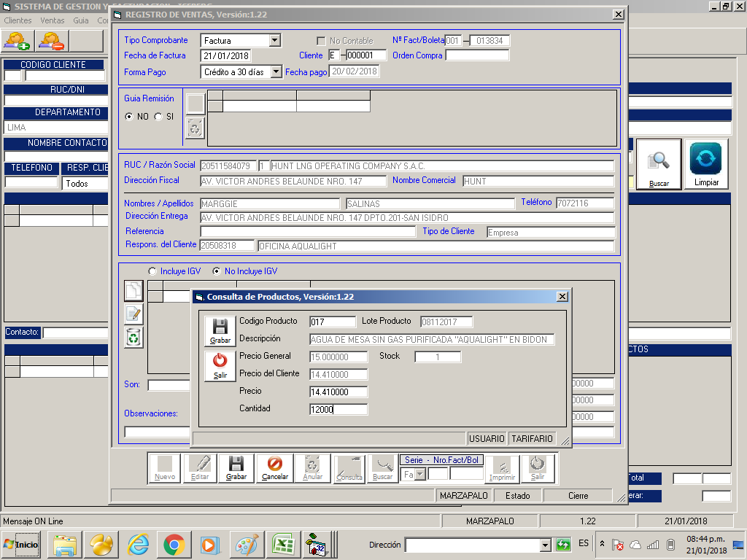Image resolution: width=747 pixels, height=560 pixels.
Task: Open the Clientes menu
Action: [x=18, y=20]
